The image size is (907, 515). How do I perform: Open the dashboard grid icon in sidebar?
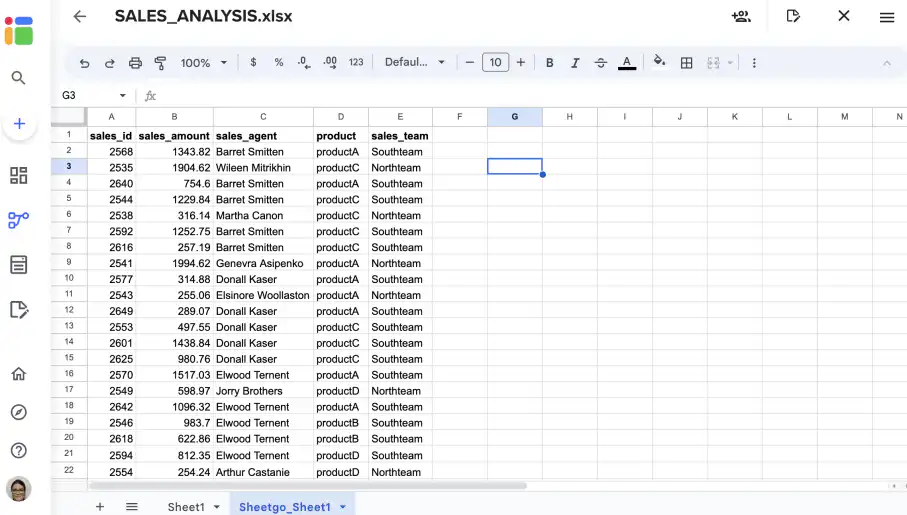coord(19,175)
